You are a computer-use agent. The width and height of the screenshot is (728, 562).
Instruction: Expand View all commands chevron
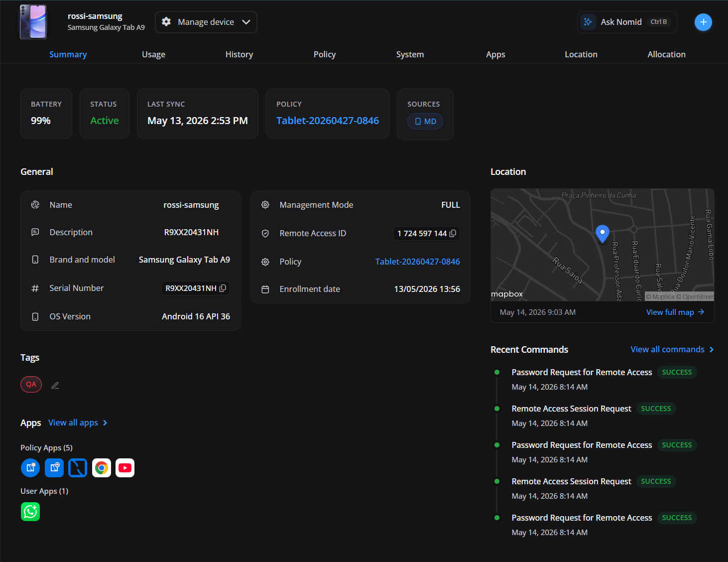(x=712, y=350)
